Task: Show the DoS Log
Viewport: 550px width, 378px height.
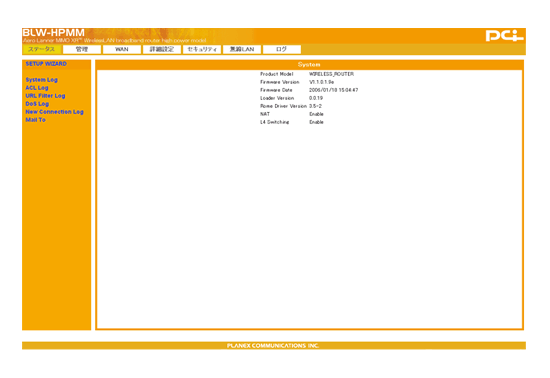Action: point(37,104)
